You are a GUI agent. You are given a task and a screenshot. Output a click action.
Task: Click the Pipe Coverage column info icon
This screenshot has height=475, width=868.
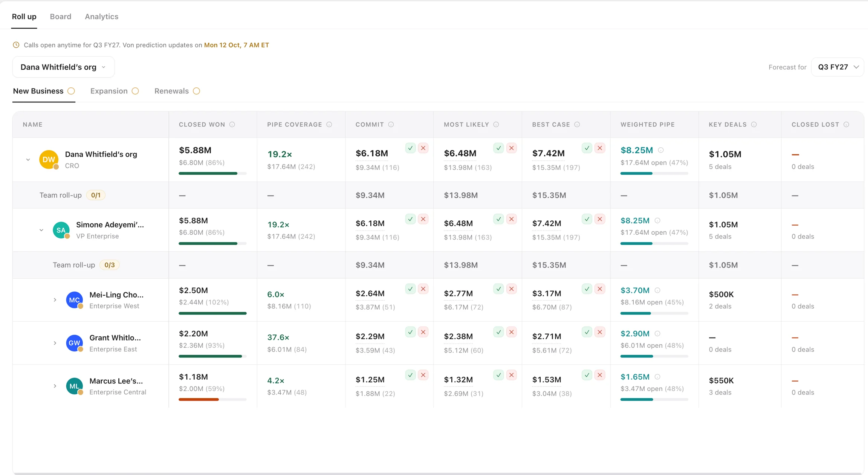pyautogui.click(x=329, y=125)
